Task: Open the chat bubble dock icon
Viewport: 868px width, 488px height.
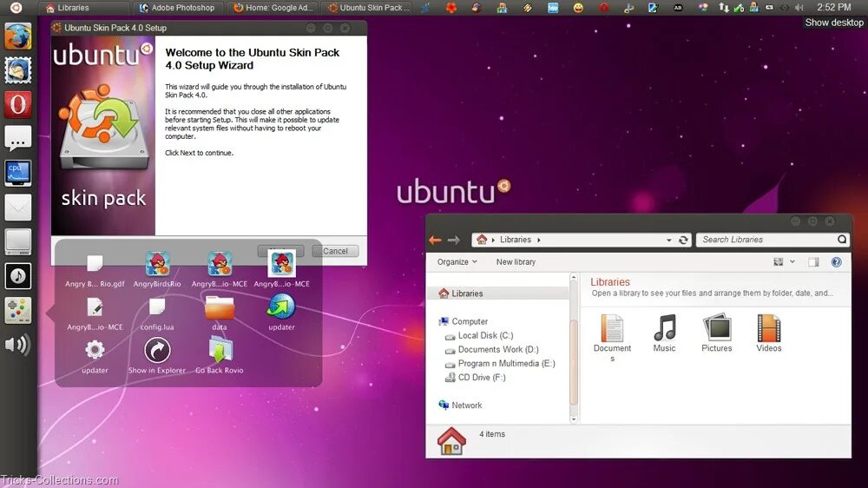Action: pyautogui.click(x=17, y=138)
